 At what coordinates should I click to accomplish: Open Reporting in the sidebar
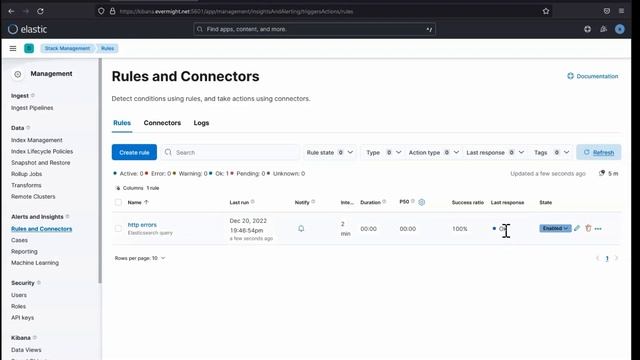[24, 252]
